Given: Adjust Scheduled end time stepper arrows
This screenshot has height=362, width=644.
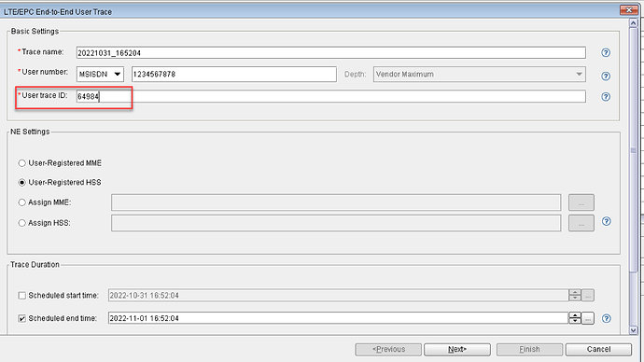Looking at the screenshot, I should pos(575,318).
